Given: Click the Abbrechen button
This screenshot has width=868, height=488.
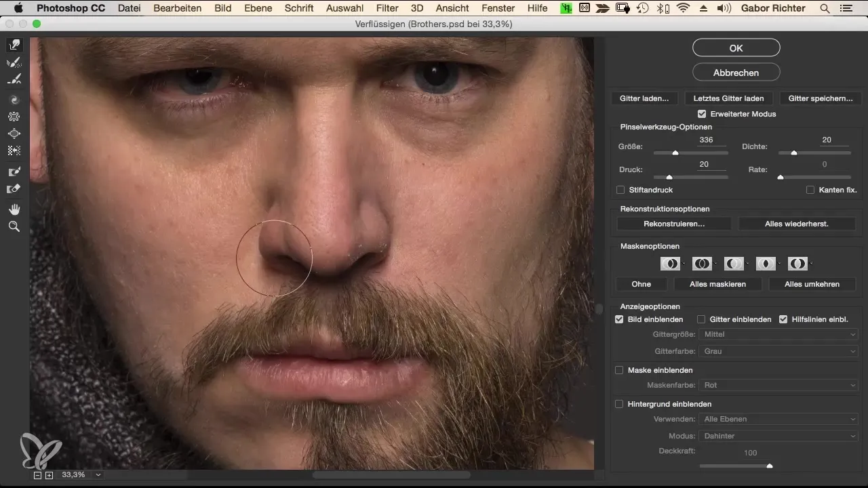Looking at the screenshot, I should (x=736, y=73).
